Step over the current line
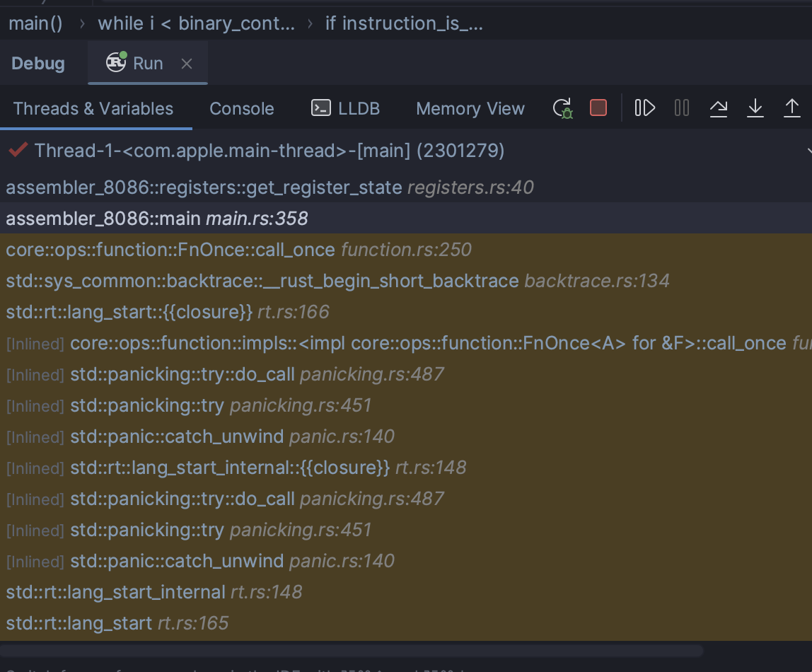Image resolution: width=812 pixels, height=672 pixels. (719, 108)
